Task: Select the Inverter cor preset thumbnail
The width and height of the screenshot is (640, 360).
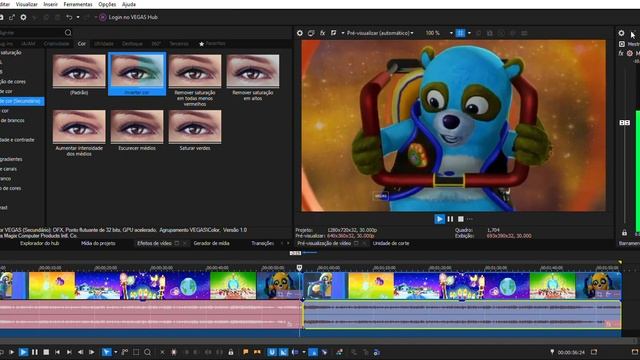Action: point(137,74)
